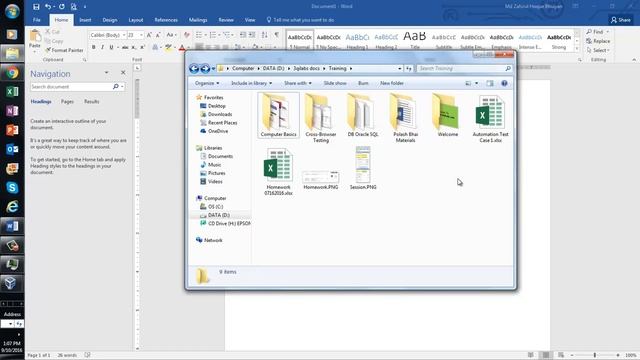Open Outlook from the taskbar
This screenshot has height=360, width=640.
12,149
